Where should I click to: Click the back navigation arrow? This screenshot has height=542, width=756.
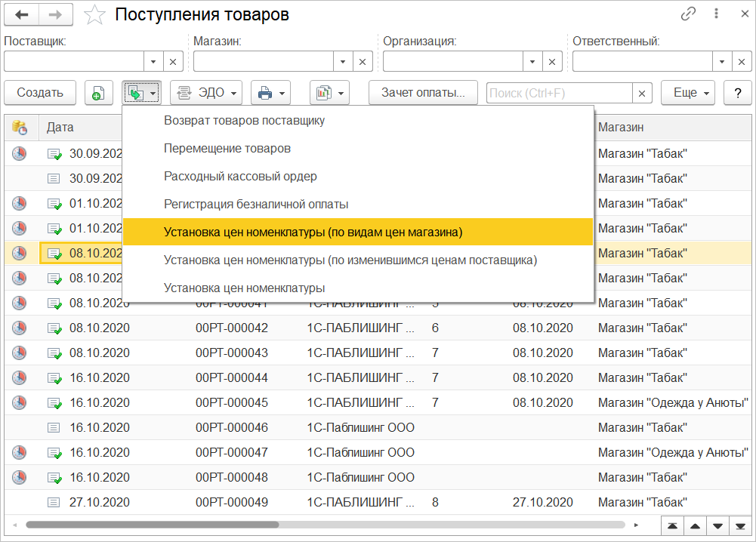click(23, 14)
